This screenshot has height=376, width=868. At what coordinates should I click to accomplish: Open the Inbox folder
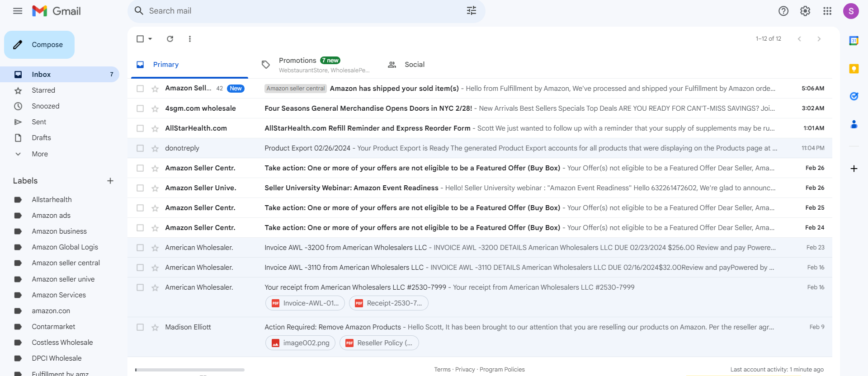point(60,75)
